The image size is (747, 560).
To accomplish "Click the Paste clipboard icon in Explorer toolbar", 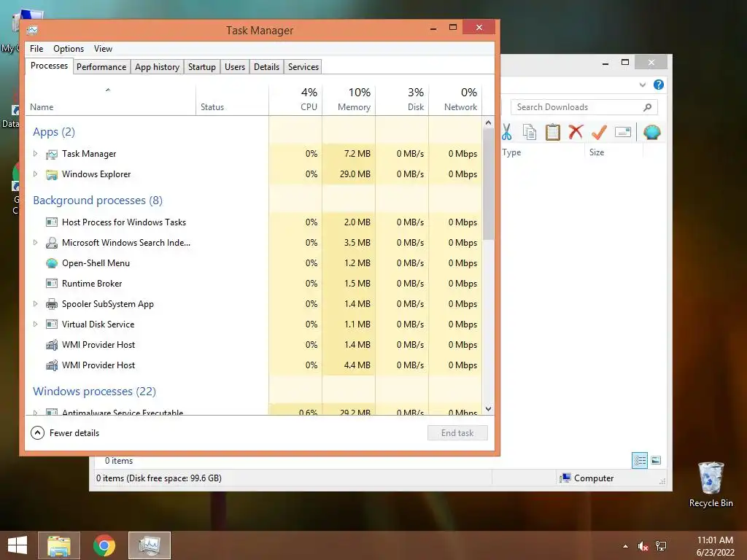I will click(553, 132).
